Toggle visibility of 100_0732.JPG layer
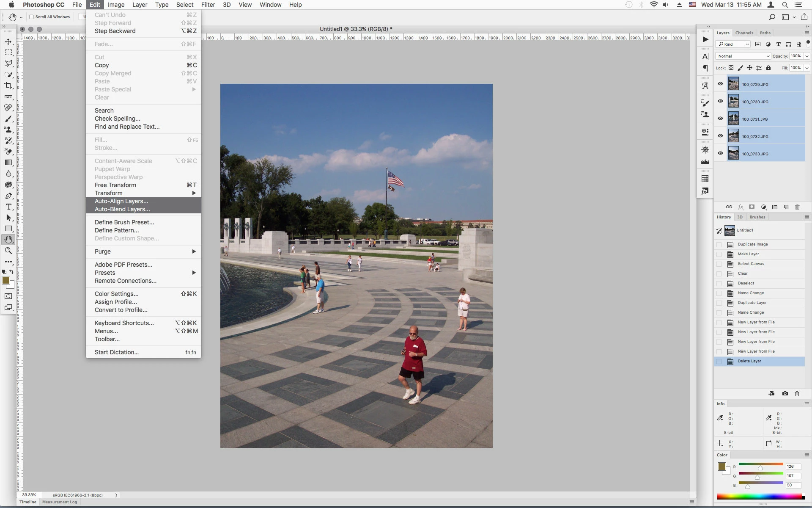 (720, 136)
